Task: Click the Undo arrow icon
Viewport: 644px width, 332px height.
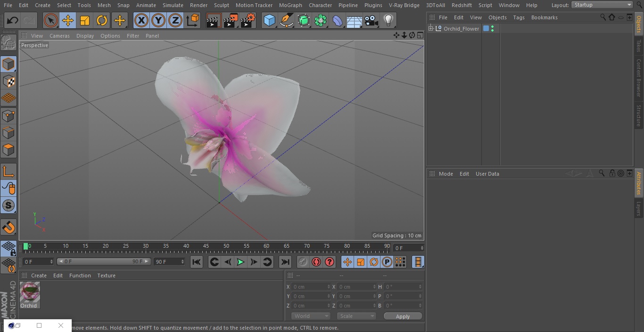Action: coord(13,20)
